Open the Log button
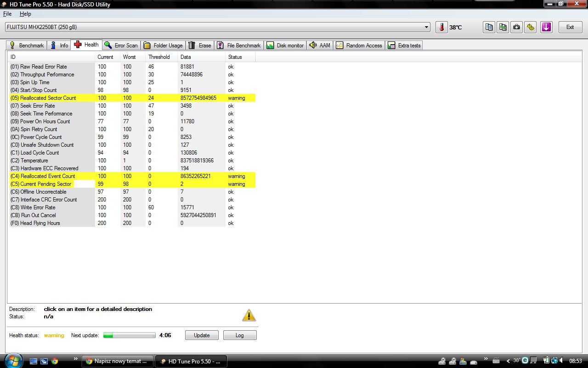The width and height of the screenshot is (588, 368). [240, 335]
